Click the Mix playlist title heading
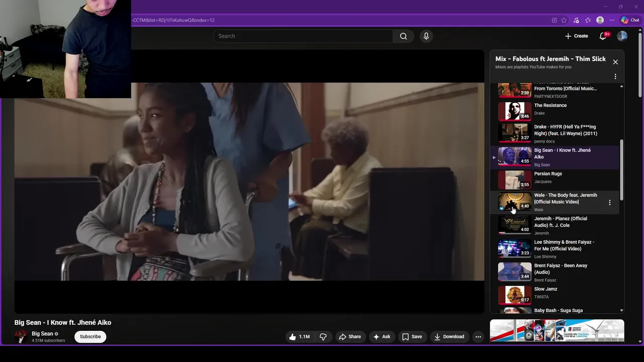Image resolution: width=644 pixels, height=362 pixels. tap(550, 59)
